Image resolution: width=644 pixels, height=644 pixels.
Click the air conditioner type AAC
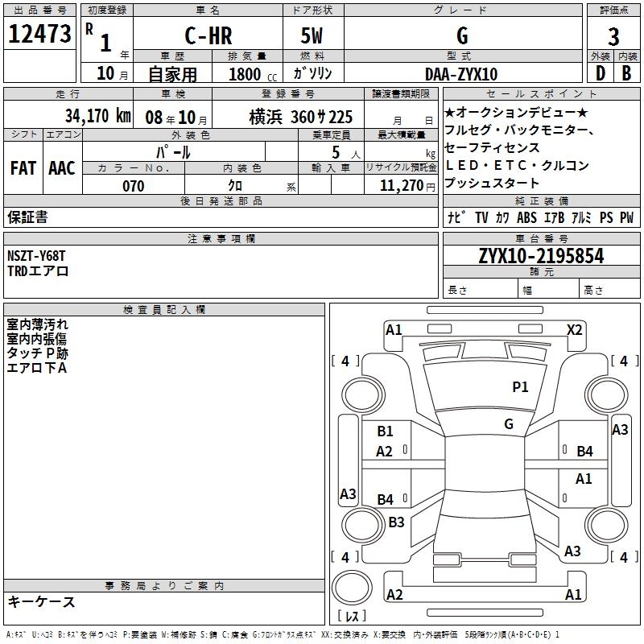click(x=62, y=168)
